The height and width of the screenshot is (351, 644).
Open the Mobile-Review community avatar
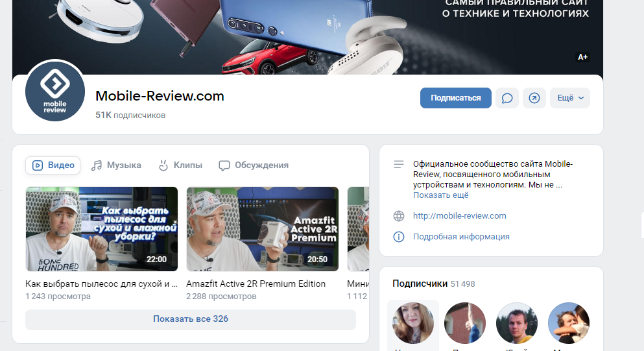55,91
